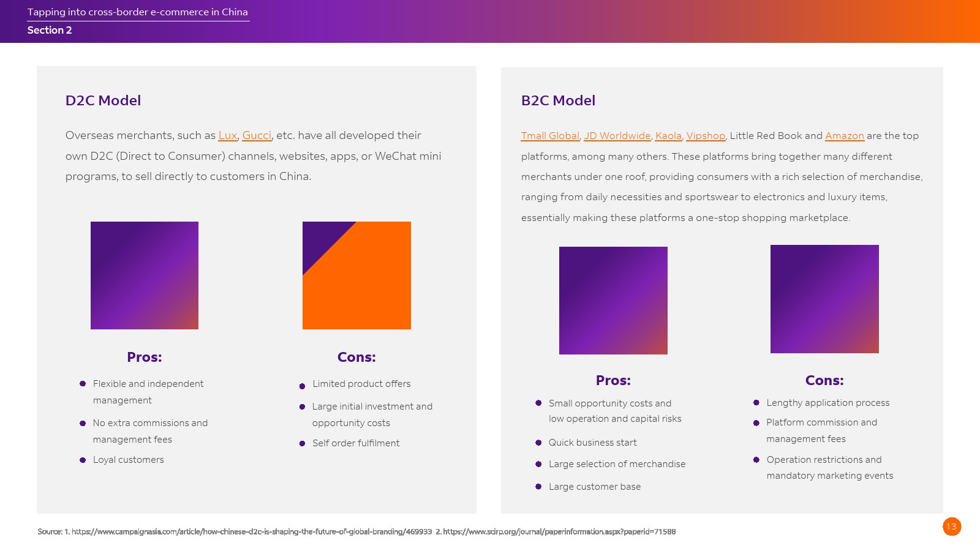Open the Lux hyperlink
The height and width of the screenshot is (551, 980).
tap(227, 135)
